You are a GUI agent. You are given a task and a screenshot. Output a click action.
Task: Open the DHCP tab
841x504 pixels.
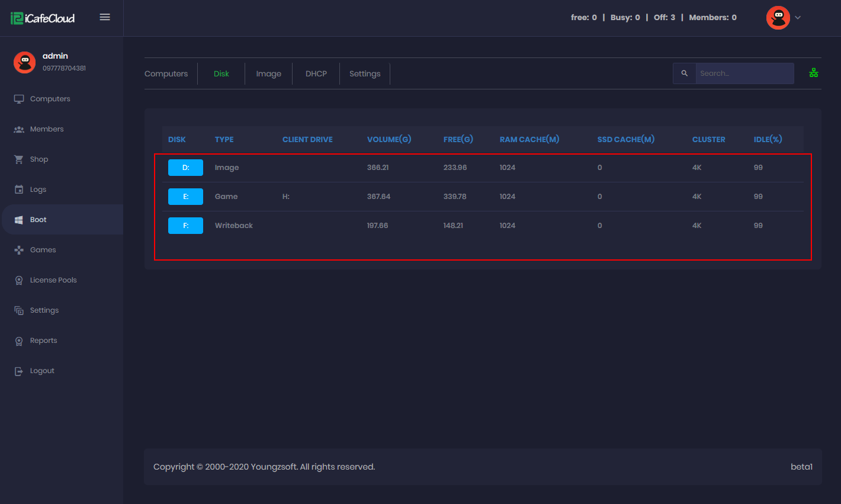tap(316, 73)
